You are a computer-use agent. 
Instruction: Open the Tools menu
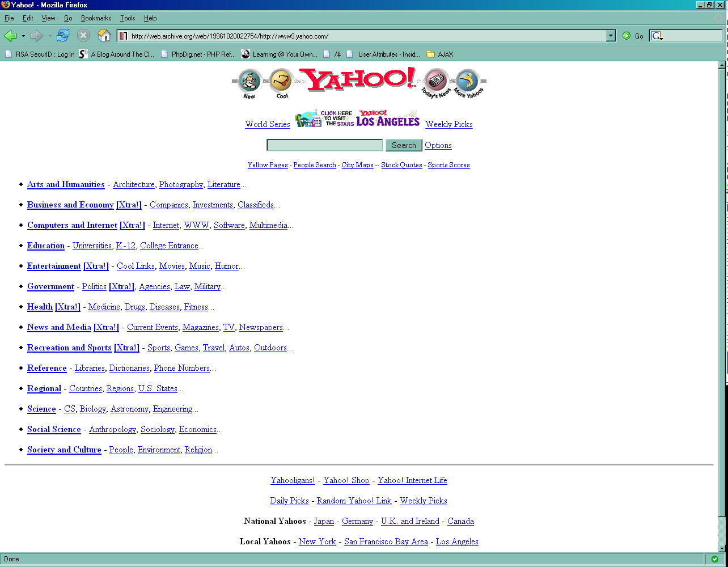pyautogui.click(x=128, y=18)
